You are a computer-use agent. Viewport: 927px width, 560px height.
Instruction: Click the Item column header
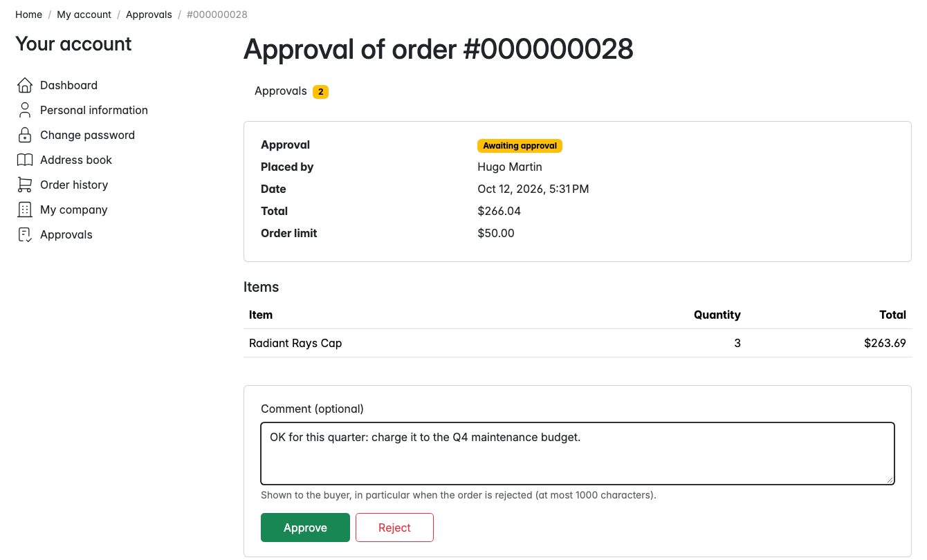click(x=261, y=315)
